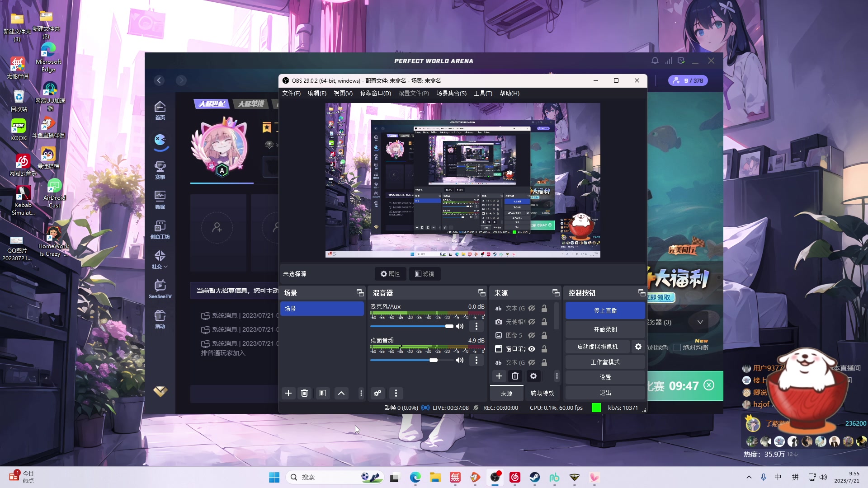The image size is (868, 488).
Task: Open 网易云音乐 desktop icon
Action: point(23,165)
